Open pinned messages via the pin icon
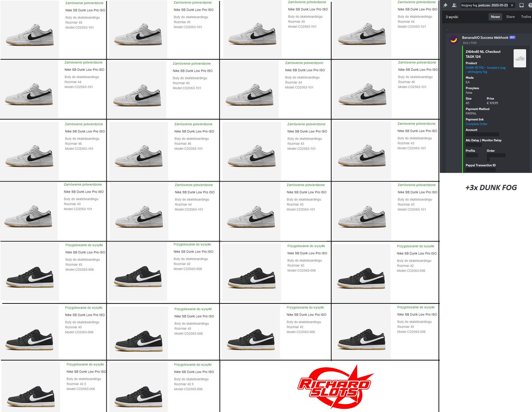Viewport: 532px width, 412px height. (x=445, y=5)
